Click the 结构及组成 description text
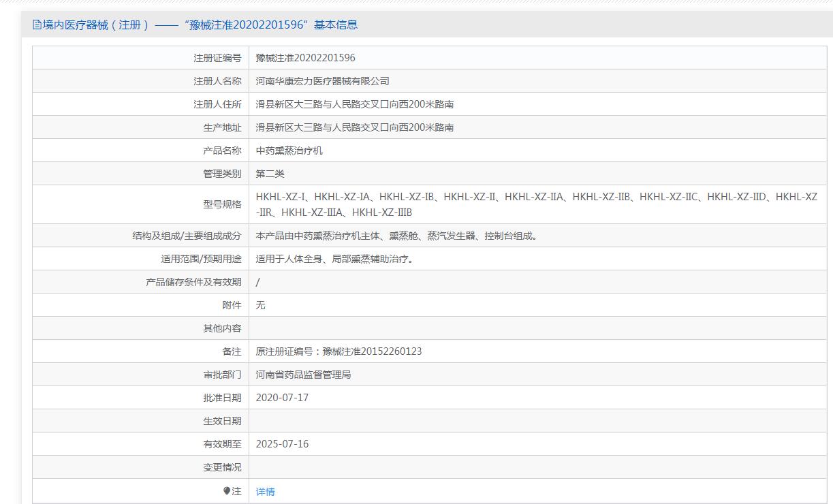 [396, 236]
